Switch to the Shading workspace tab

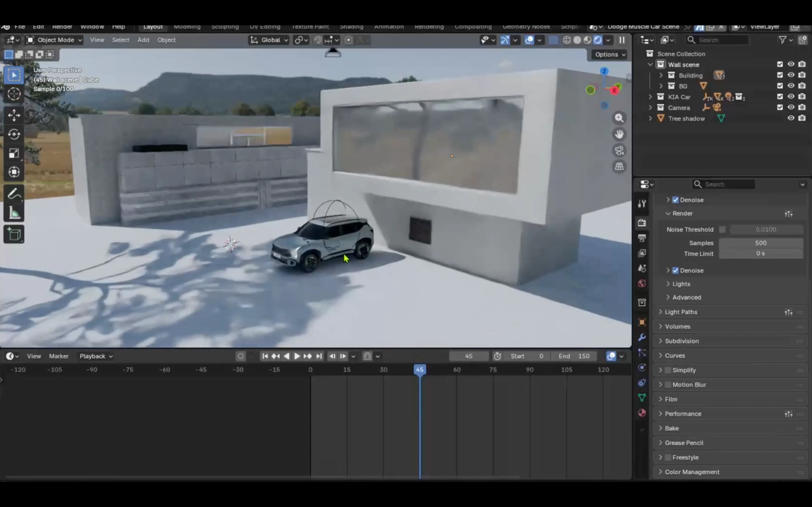coord(351,27)
